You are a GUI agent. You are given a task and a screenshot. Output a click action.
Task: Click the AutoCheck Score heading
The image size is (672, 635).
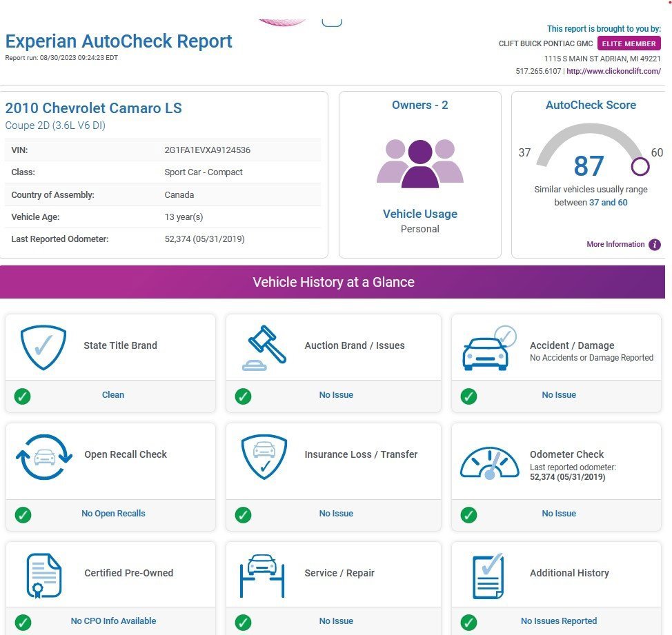(591, 105)
